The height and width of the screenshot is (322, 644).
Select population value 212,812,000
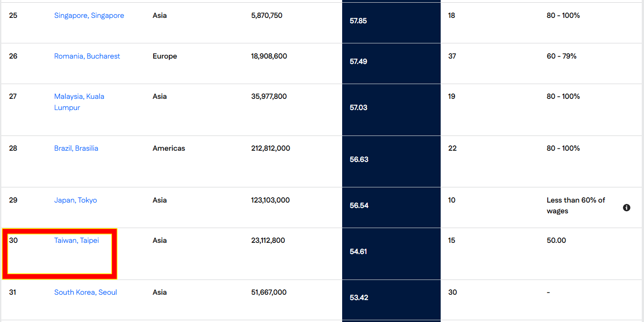(x=270, y=148)
